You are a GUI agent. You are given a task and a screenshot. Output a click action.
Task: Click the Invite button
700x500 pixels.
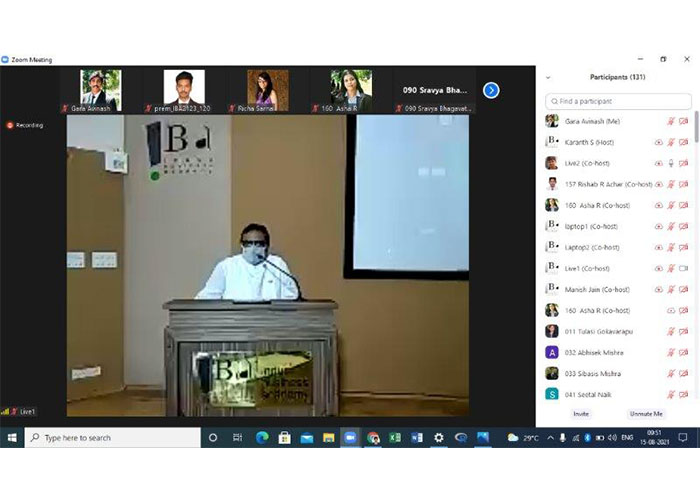click(581, 413)
